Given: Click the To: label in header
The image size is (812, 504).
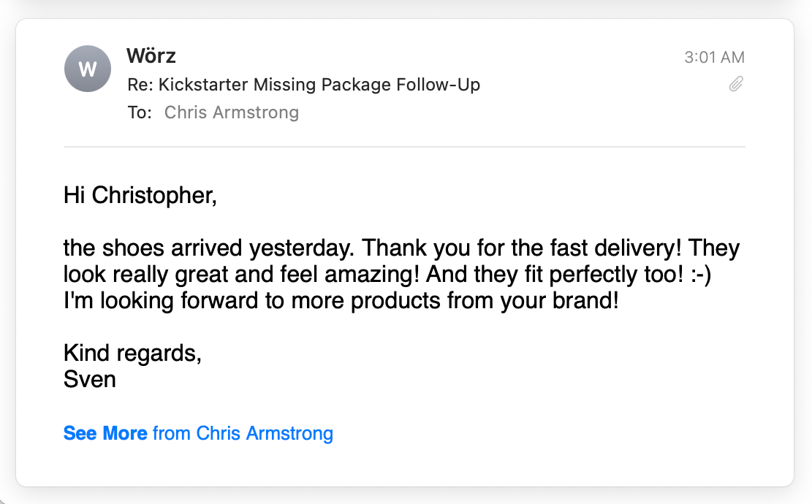Looking at the screenshot, I should coord(140,112).
